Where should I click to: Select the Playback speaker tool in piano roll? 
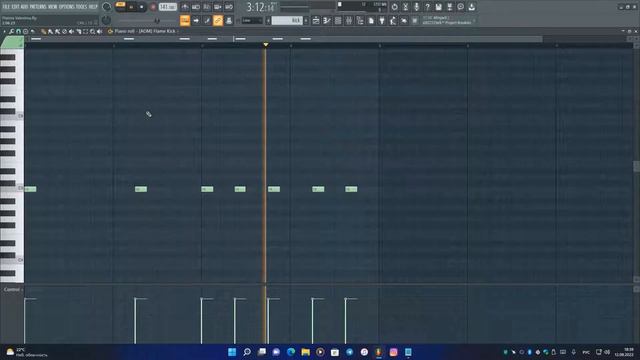click(x=100, y=31)
